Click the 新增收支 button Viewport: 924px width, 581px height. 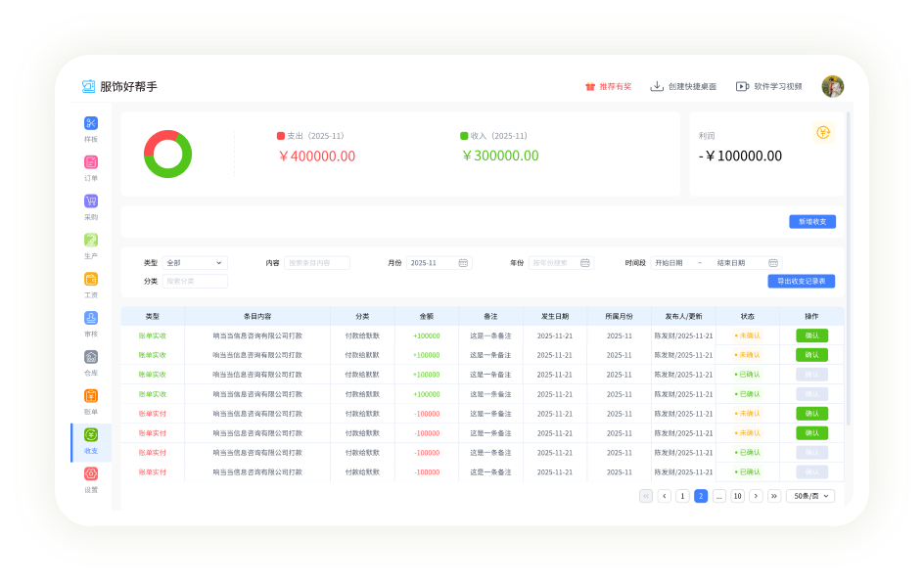(x=811, y=222)
